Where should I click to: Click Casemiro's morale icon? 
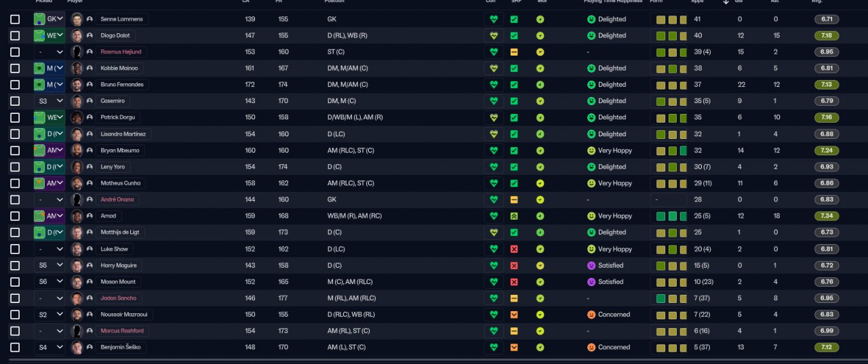540,101
